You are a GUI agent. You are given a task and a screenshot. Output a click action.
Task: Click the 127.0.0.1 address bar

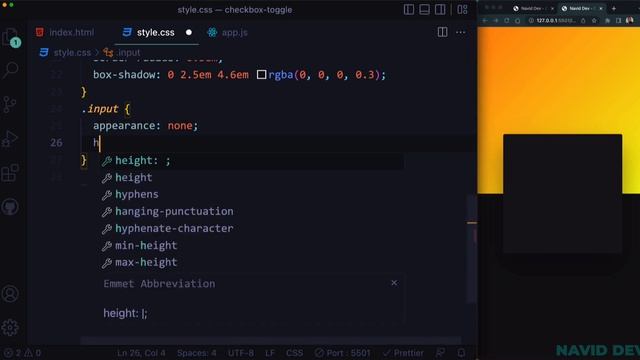(x=556, y=20)
